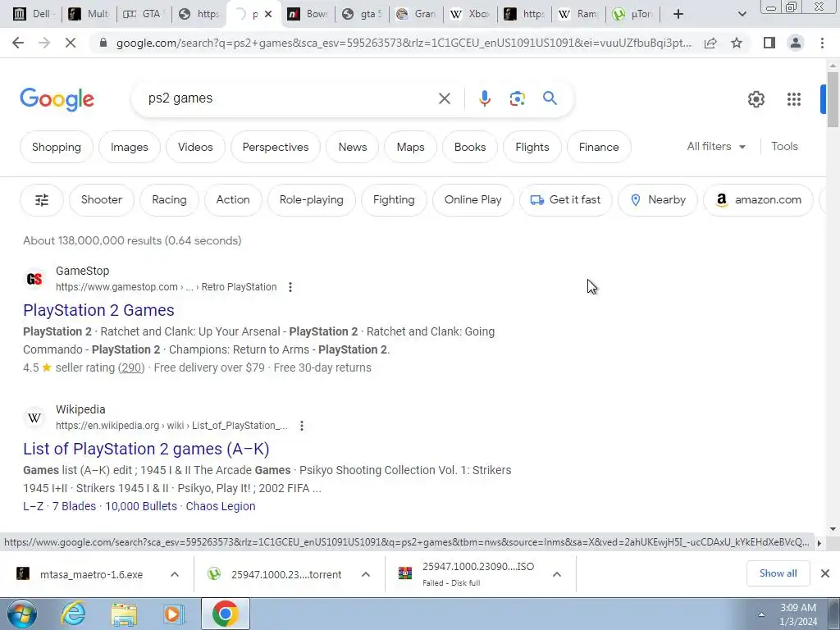Stop loading the page
Screen dimensions: 840x630
coord(71,43)
